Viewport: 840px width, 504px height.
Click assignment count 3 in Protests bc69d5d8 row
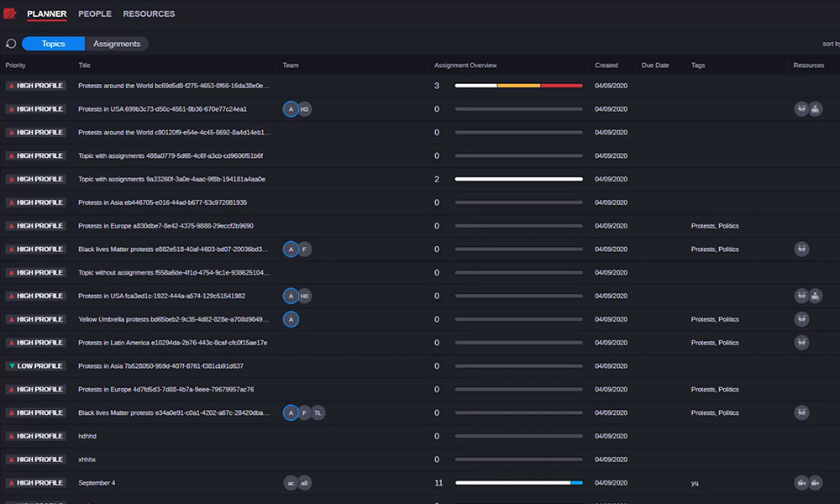point(437,86)
